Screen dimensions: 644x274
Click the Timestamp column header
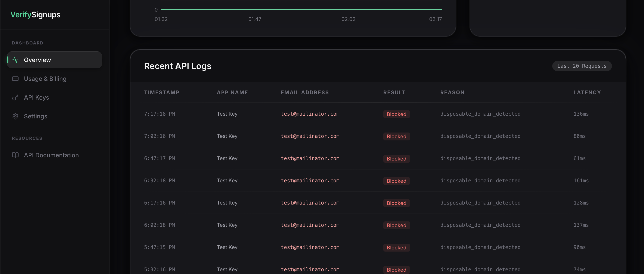click(x=161, y=93)
